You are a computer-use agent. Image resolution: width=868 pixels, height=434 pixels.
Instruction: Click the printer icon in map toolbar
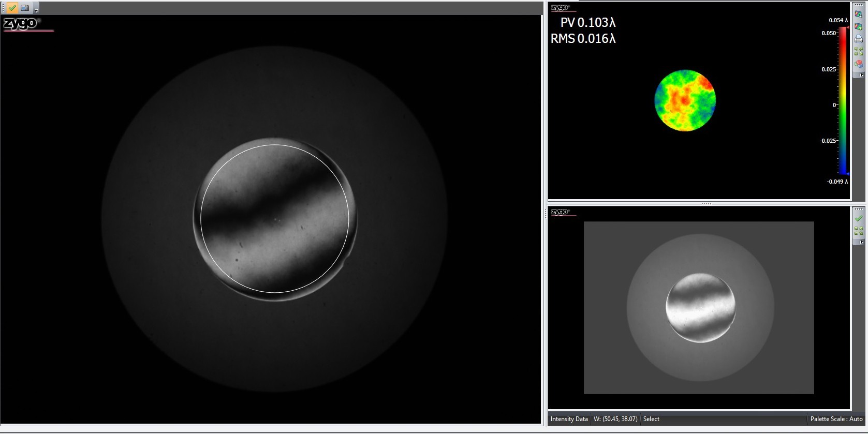pyautogui.click(x=859, y=39)
